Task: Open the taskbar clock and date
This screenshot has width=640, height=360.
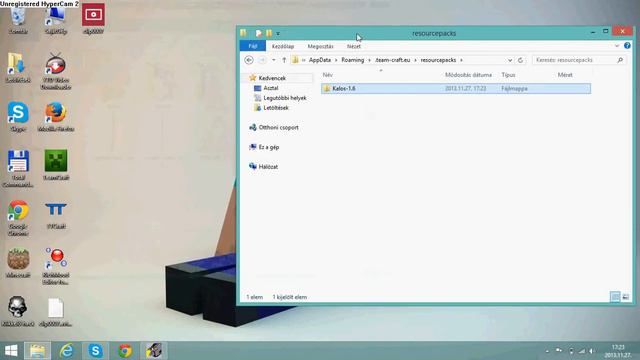Action: (618, 351)
